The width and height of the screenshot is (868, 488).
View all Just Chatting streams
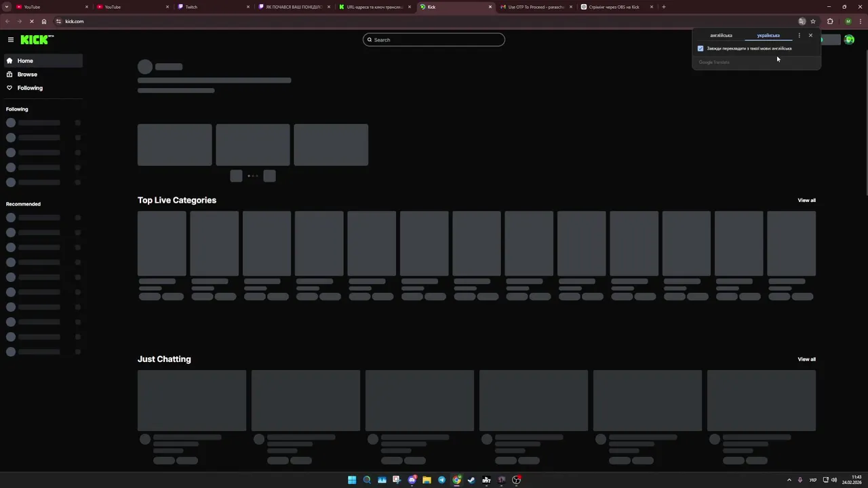pos(806,359)
